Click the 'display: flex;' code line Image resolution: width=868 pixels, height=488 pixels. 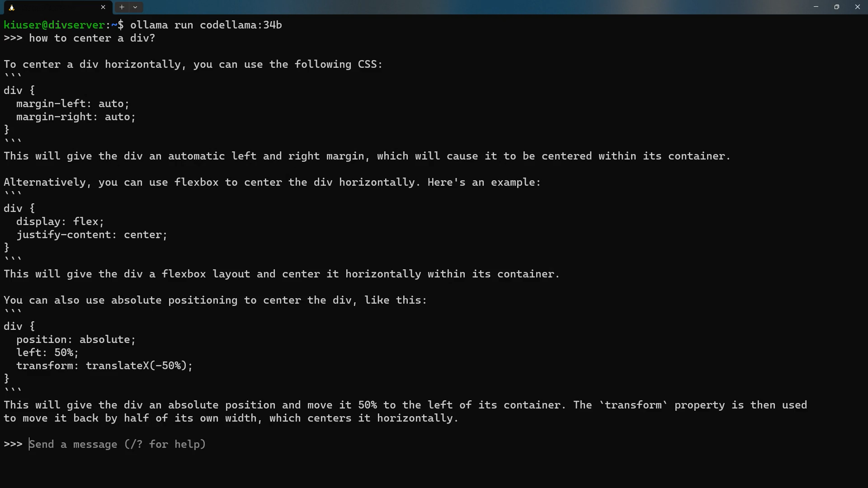60,221
